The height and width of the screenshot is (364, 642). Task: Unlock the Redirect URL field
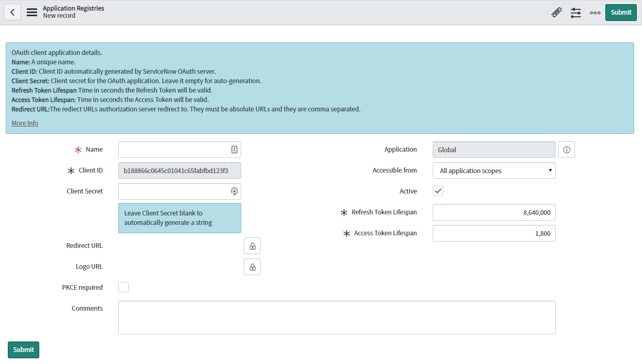click(x=252, y=246)
